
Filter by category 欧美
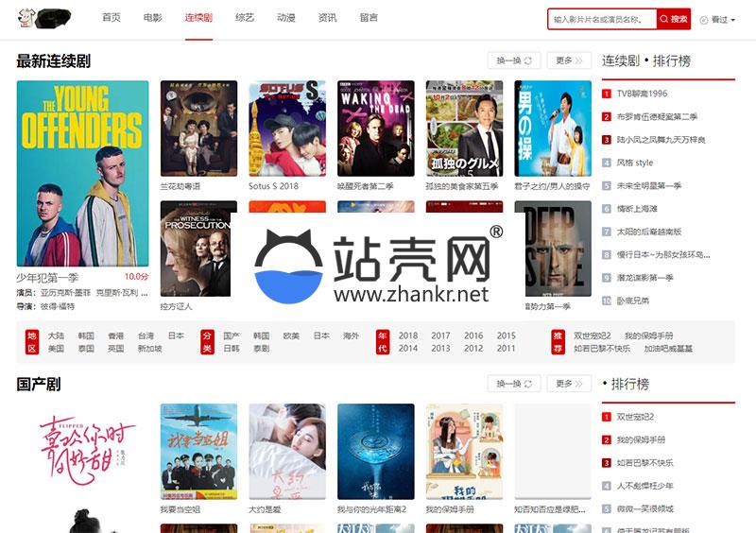click(x=291, y=335)
